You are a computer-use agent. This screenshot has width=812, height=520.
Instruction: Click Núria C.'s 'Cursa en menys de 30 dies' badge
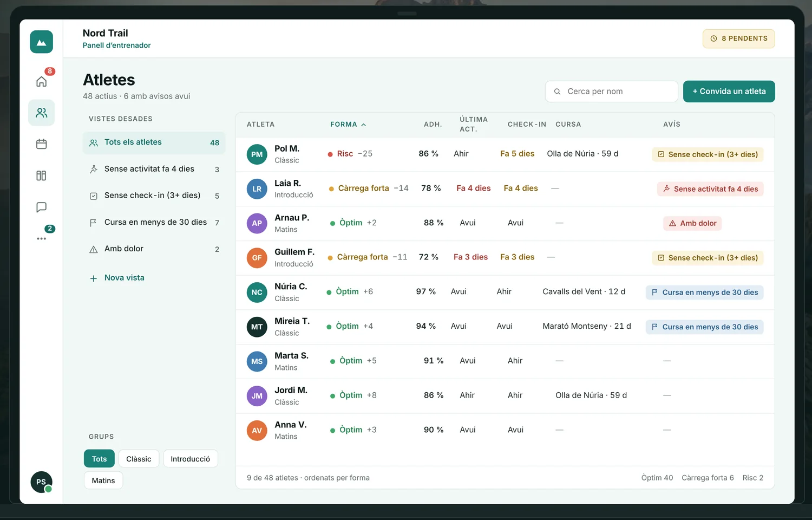tap(705, 292)
